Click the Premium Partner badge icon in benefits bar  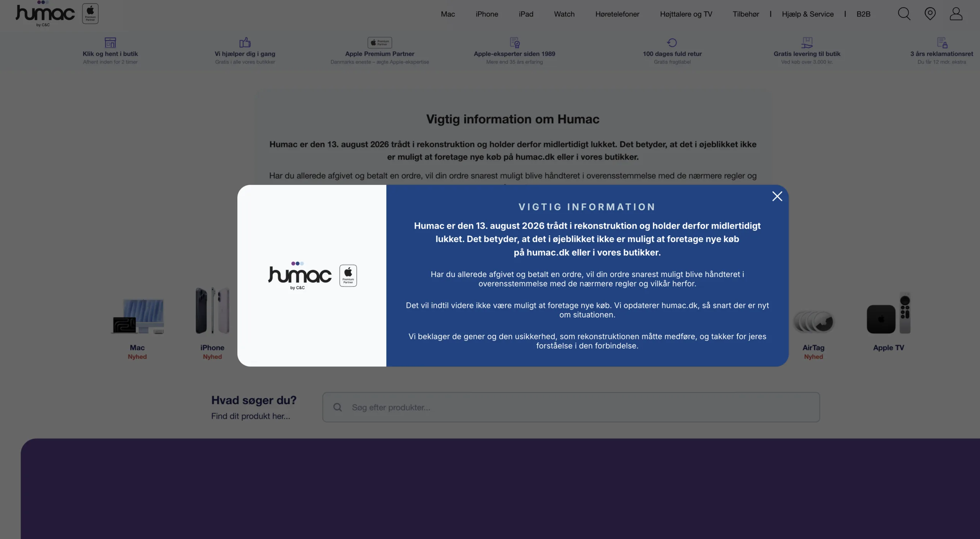coord(380,42)
